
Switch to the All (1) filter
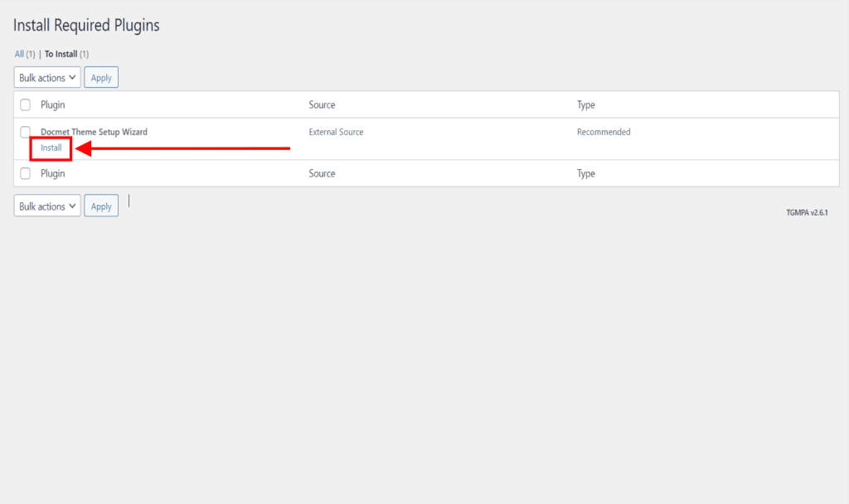23,54
